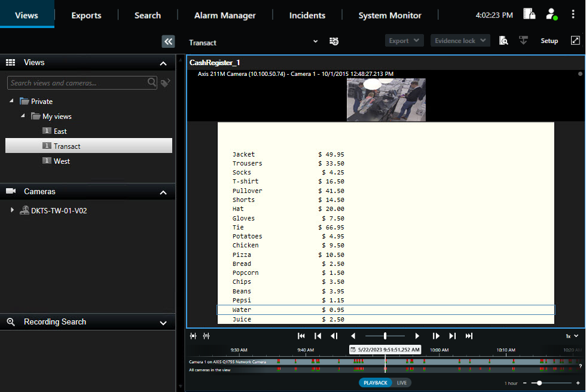Click the Setup button
Viewport: 586px width, 392px height.
(x=549, y=41)
